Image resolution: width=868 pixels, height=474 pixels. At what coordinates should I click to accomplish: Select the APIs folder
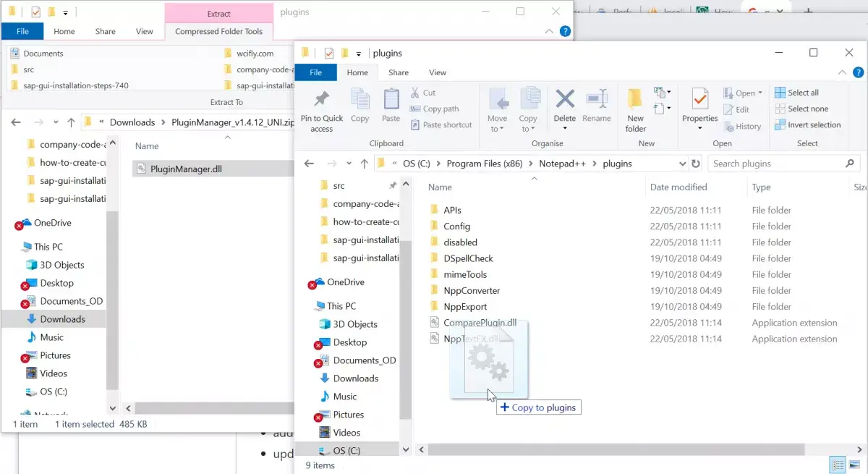pos(452,210)
